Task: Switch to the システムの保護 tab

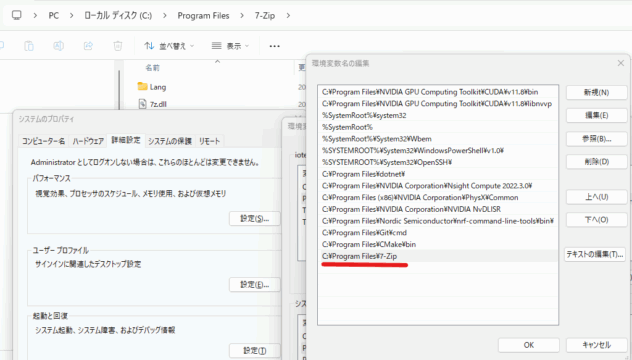Action: point(170,141)
